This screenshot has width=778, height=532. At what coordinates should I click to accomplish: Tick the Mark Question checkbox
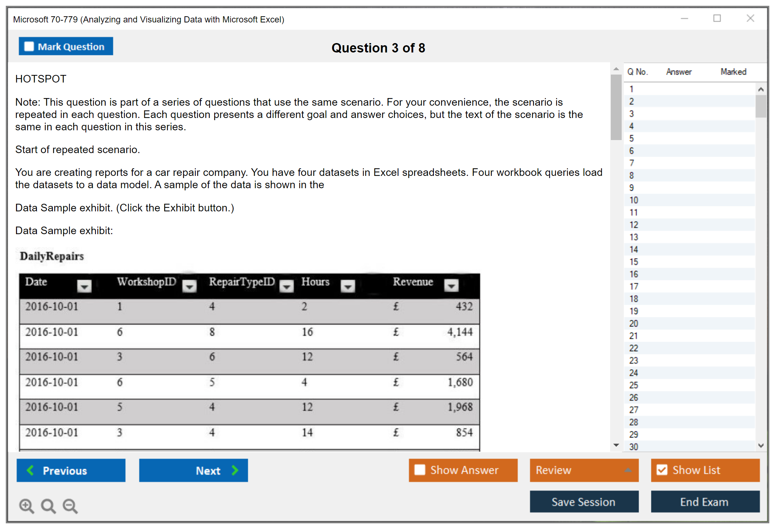[x=29, y=47]
